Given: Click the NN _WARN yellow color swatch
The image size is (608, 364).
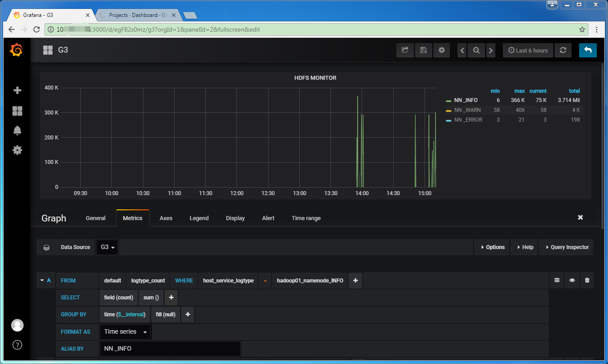Looking at the screenshot, I should 449,110.
